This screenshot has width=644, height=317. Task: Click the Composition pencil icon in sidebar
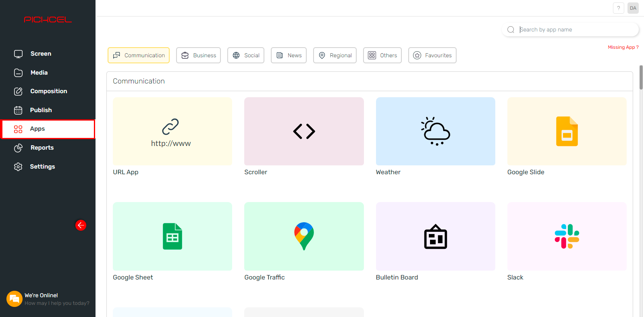(x=18, y=91)
